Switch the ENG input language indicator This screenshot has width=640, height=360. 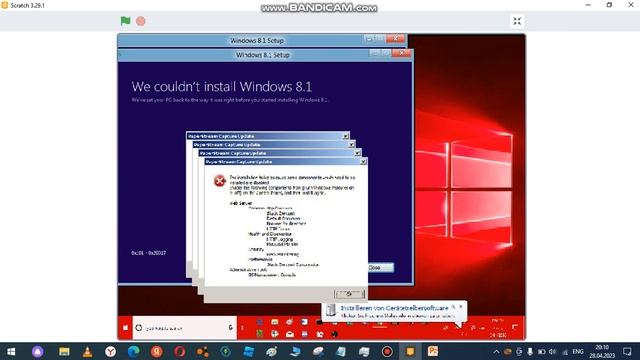(578, 351)
